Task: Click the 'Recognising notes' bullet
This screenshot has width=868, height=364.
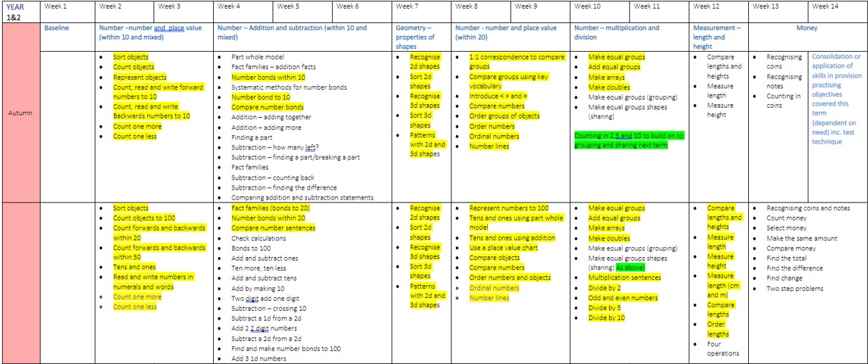Action: pyautogui.click(x=785, y=81)
